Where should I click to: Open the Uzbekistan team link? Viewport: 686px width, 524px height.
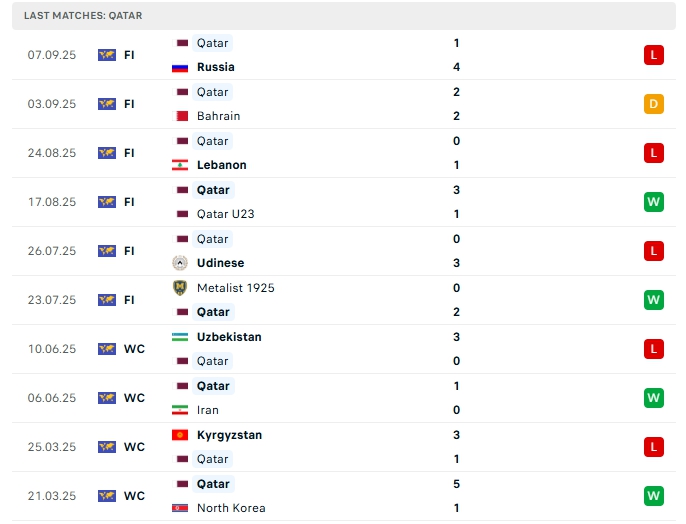pyautogui.click(x=229, y=337)
